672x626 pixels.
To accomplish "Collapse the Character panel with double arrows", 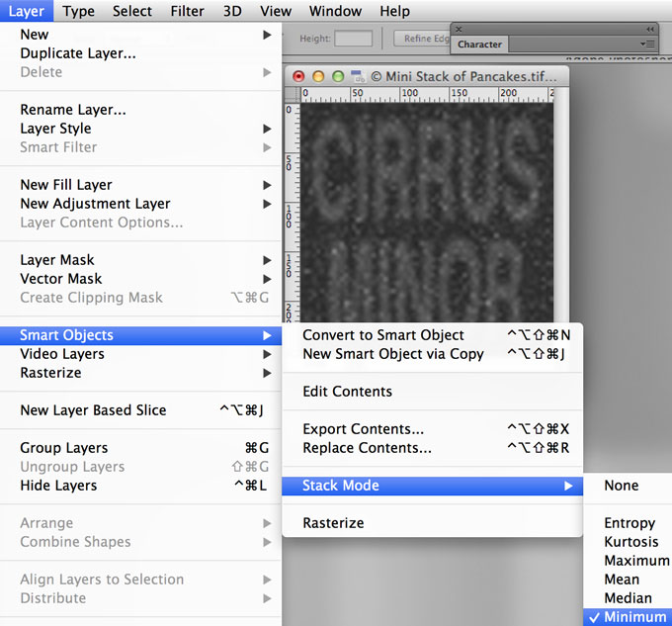I will point(649,30).
